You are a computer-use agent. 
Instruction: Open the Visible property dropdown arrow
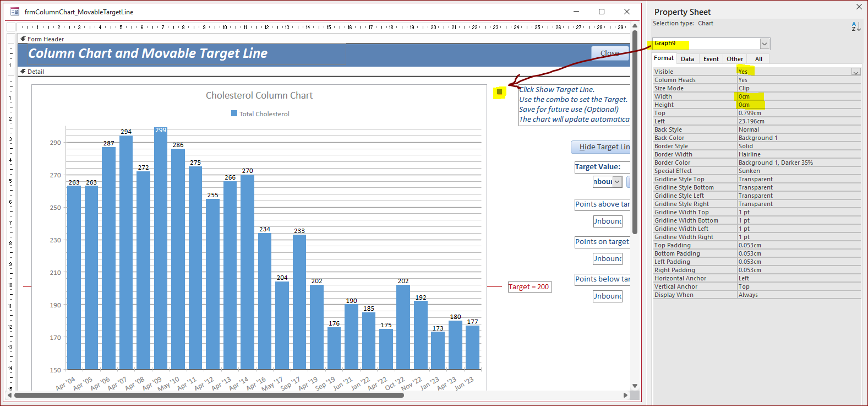855,72
